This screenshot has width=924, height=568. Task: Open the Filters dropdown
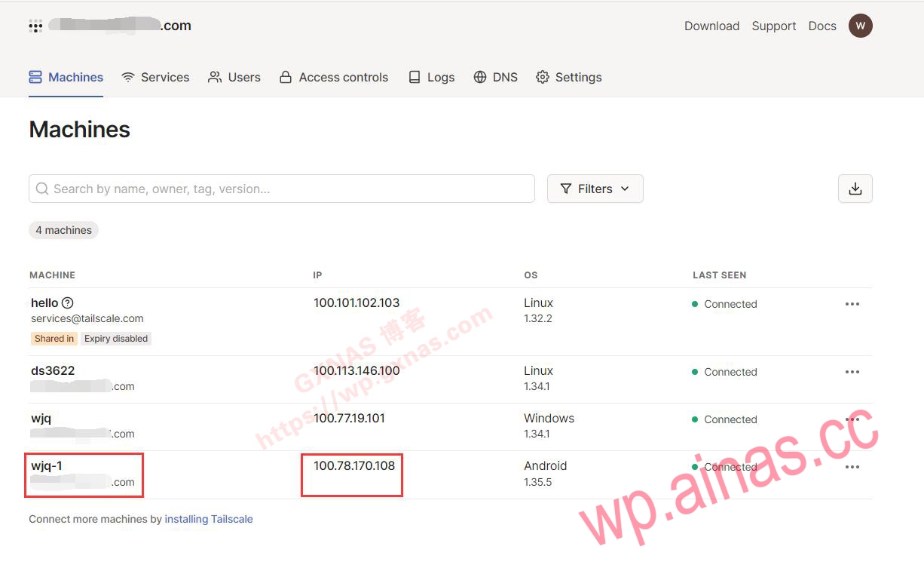point(595,189)
